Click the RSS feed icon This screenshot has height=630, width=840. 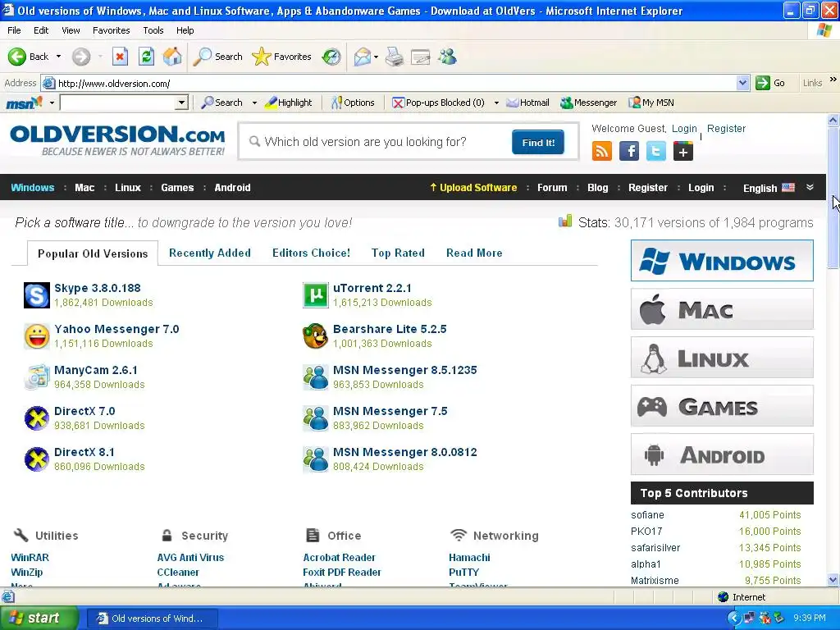coord(602,151)
